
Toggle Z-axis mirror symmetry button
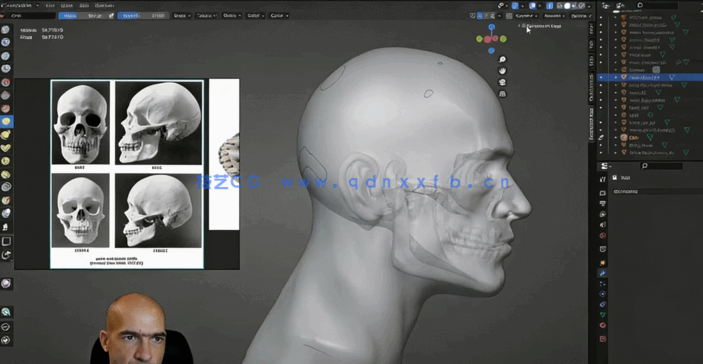click(492, 15)
